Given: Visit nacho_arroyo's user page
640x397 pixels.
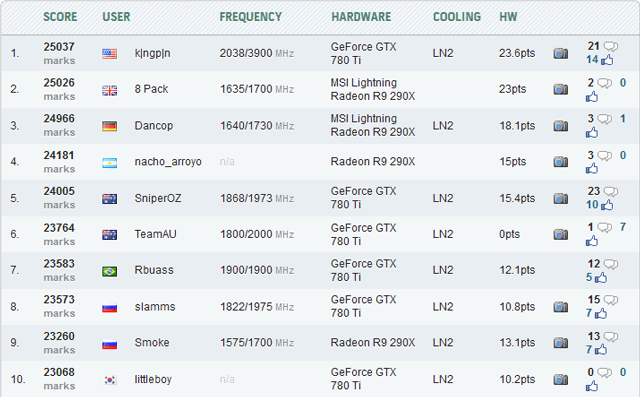Looking at the screenshot, I should (x=168, y=162).
